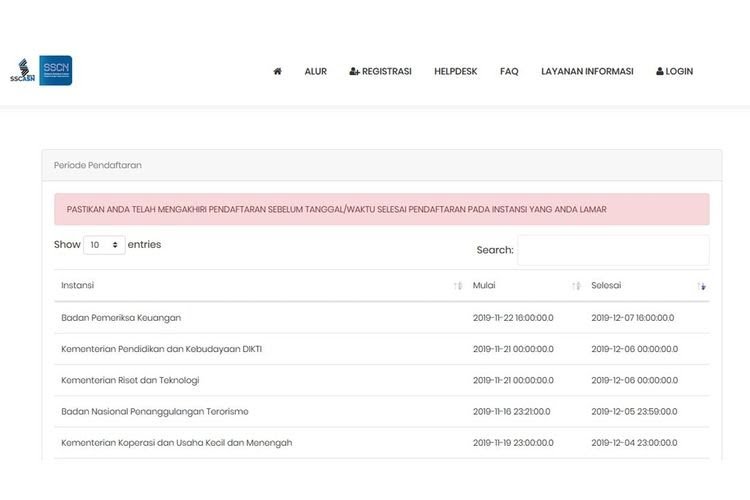Sort table by Instansi column arrows
The height and width of the screenshot is (500, 750).
(x=458, y=286)
